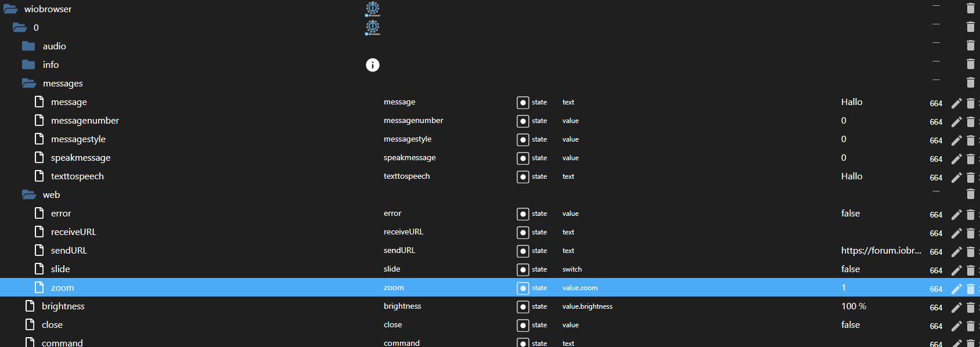Select the receiveURL object entry
The image size is (980, 347).
[x=74, y=232]
